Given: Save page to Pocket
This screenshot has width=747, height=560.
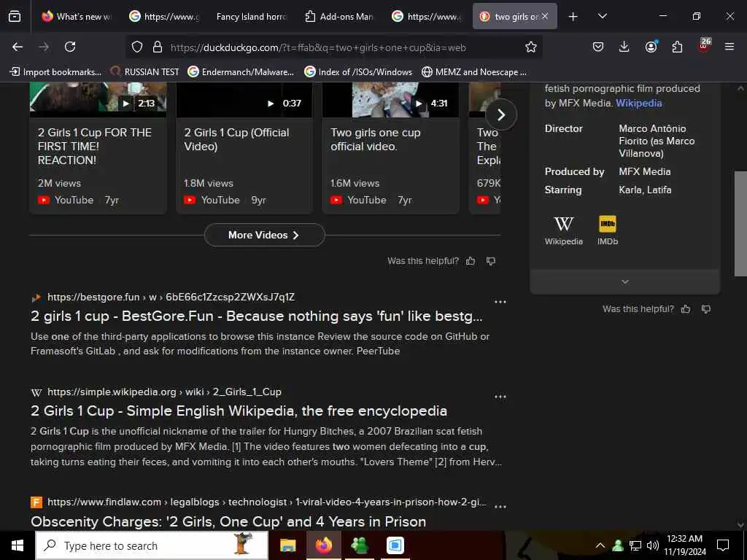Looking at the screenshot, I should [x=598, y=47].
